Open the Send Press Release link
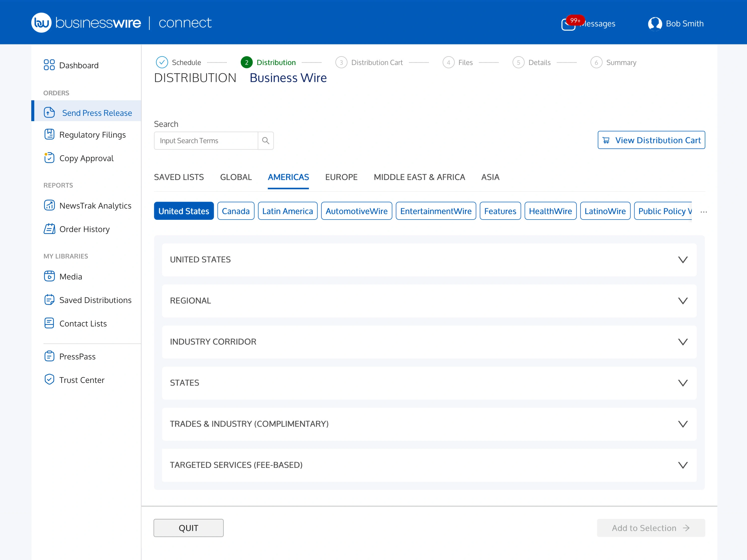Screen dimensions: 747x560 click(97, 113)
